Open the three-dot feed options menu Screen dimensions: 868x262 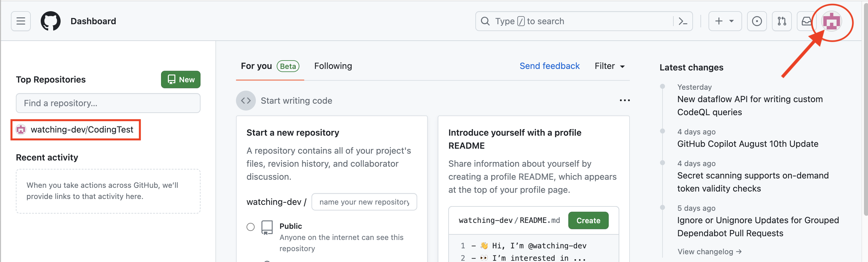pyautogui.click(x=624, y=101)
